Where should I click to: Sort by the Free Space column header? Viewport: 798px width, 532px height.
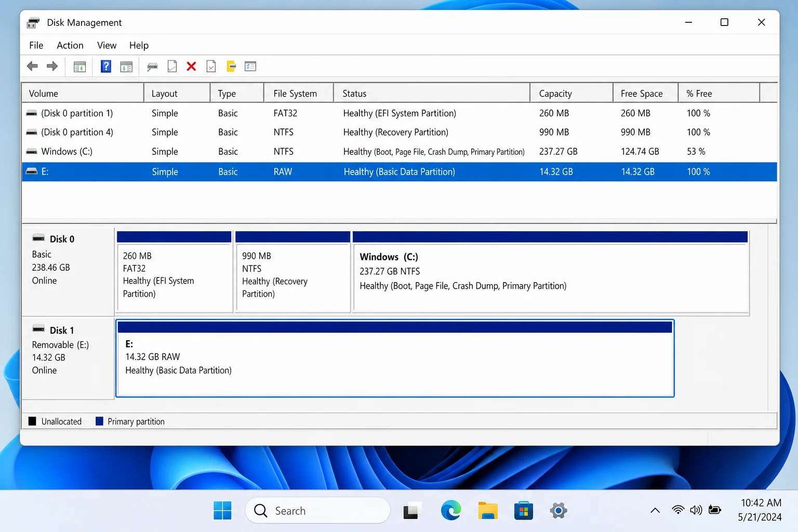tap(646, 94)
